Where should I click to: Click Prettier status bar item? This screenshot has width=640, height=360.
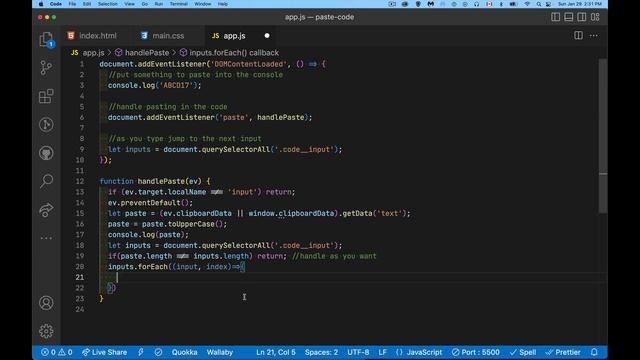(563, 352)
